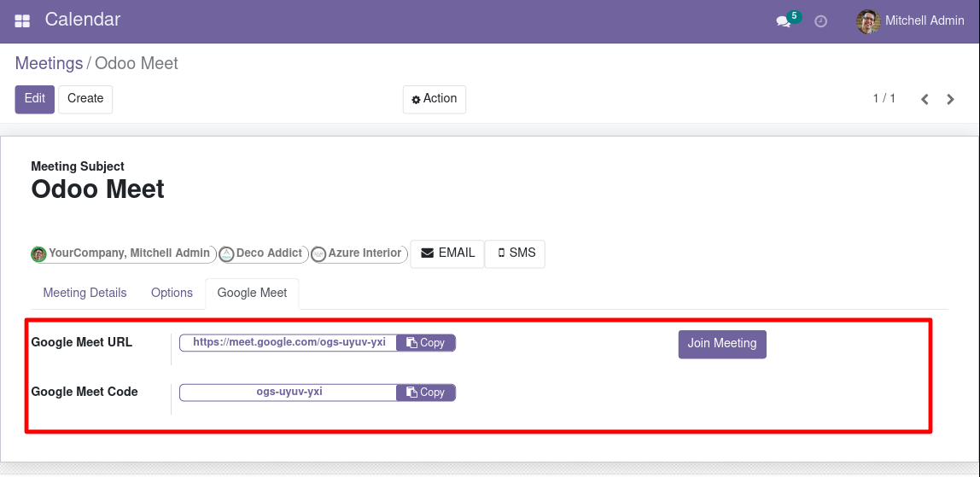Open the activities clock icon

[x=821, y=21]
